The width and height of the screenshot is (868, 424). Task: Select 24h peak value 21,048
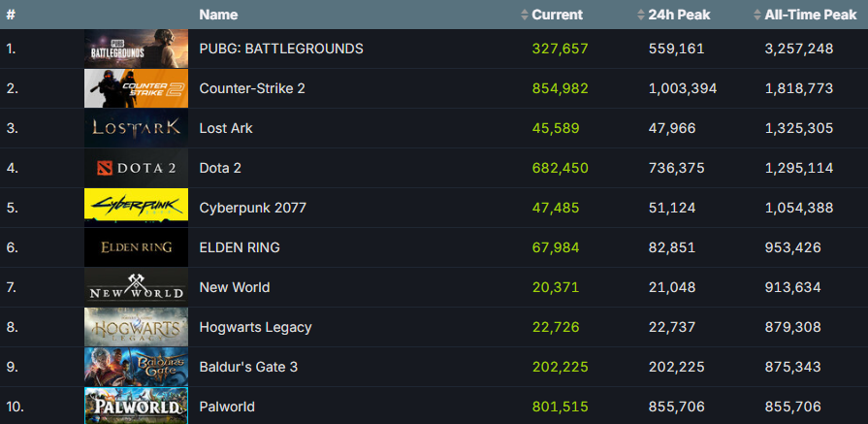672,288
